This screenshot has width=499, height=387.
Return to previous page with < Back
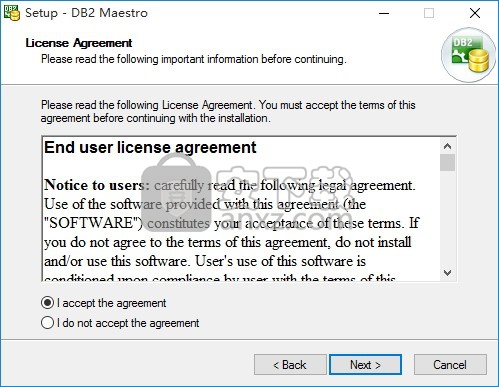point(290,364)
